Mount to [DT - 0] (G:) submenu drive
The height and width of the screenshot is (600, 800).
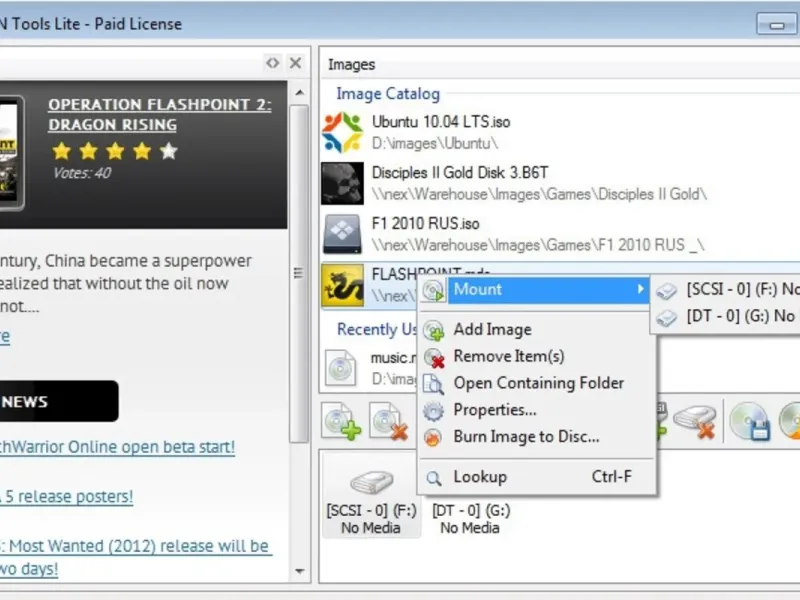tap(727, 316)
